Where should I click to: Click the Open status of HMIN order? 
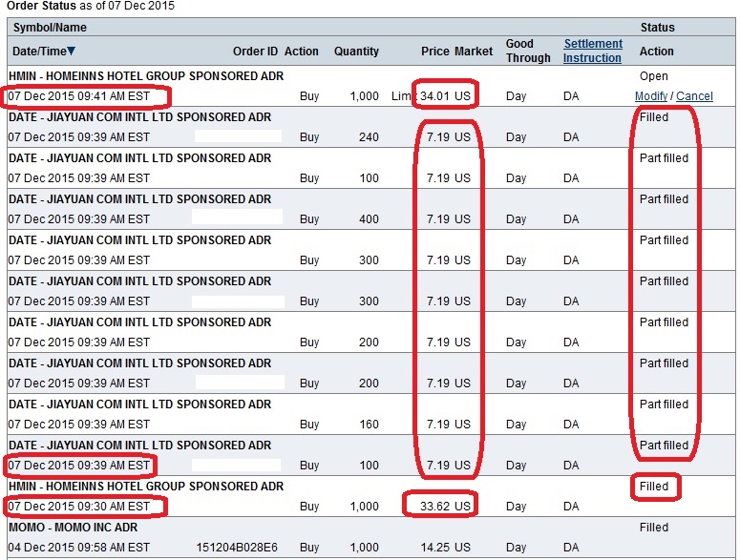pos(654,76)
